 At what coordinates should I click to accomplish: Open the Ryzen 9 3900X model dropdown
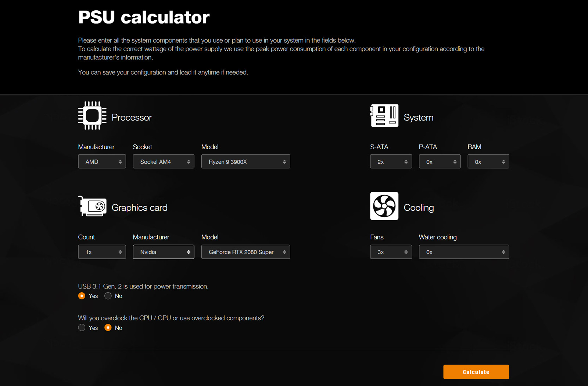(245, 161)
